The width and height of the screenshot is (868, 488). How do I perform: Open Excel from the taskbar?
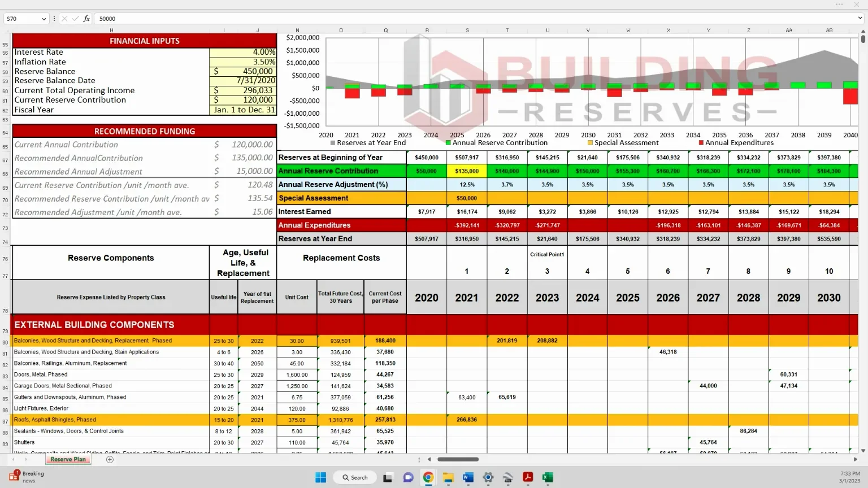548,477
